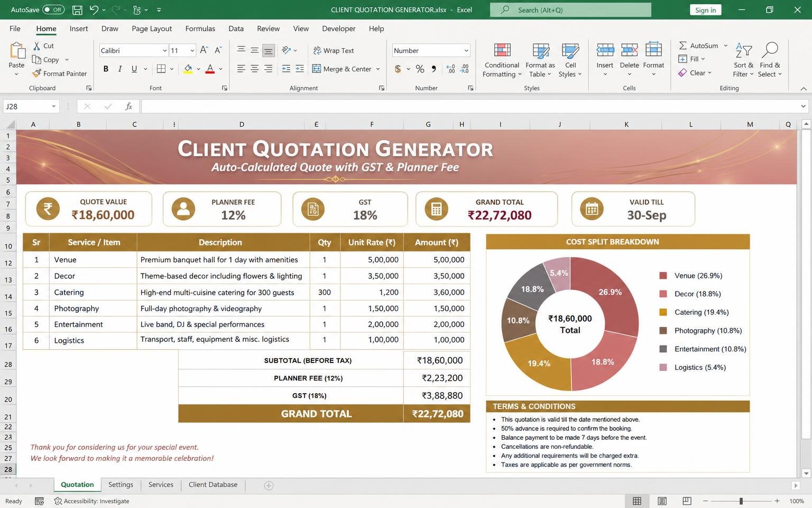Click the Undo arrow icon

point(94,10)
